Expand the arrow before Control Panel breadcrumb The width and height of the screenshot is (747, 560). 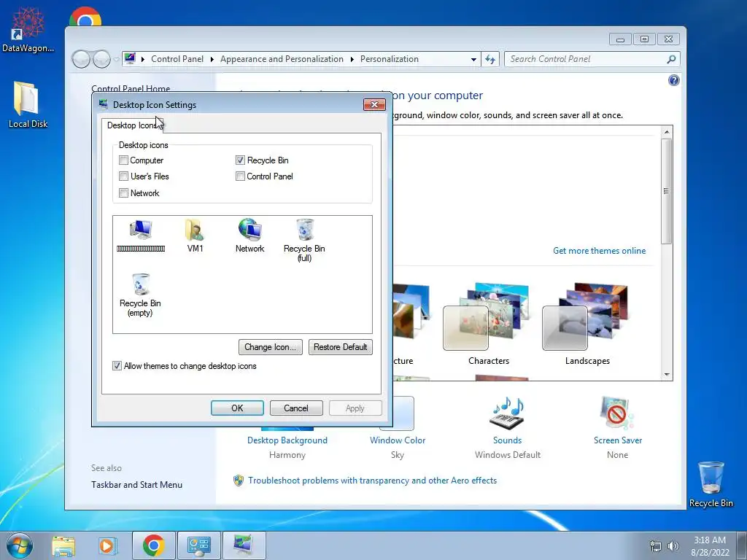(x=143, y=59)
